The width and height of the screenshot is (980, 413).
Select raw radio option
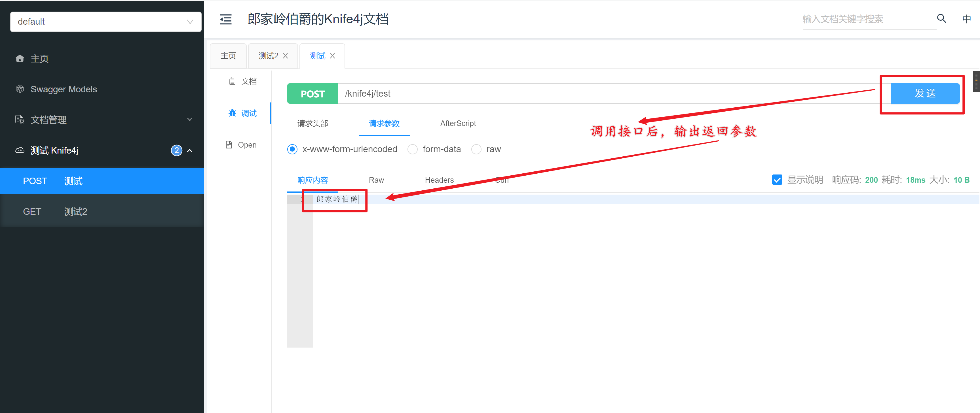point(476,149)
